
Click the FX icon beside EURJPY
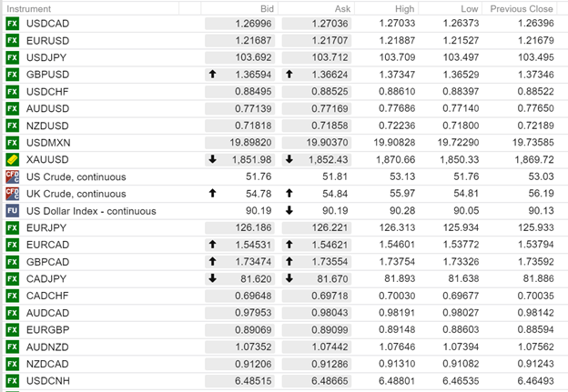pos(13,227)
